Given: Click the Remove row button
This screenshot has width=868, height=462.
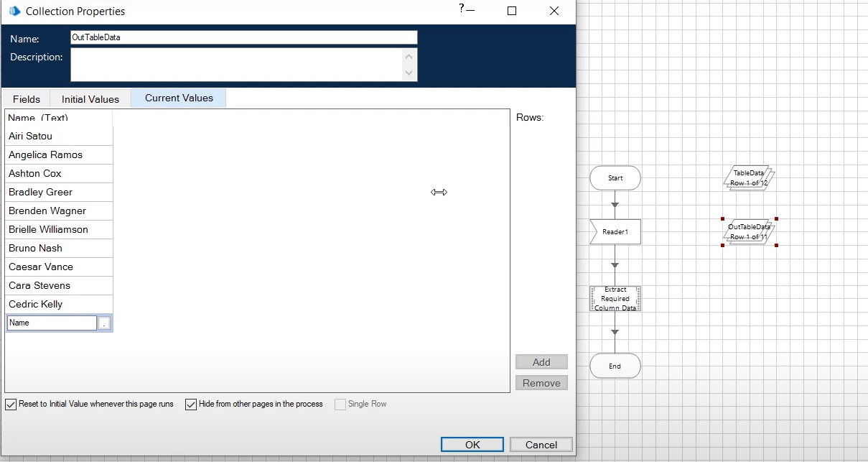Looking at the screenshot, I should tap(541, 383).
